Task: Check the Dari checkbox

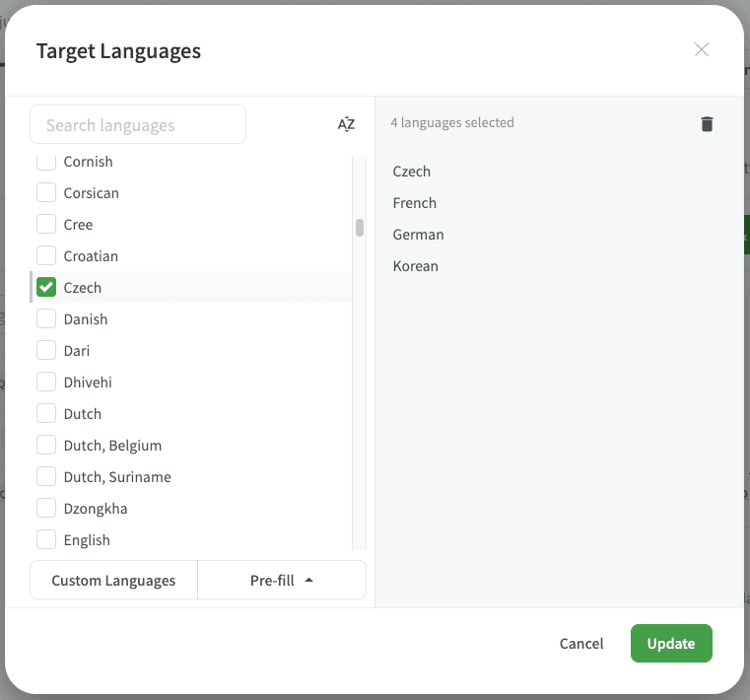Action: (x=46, y=351)
